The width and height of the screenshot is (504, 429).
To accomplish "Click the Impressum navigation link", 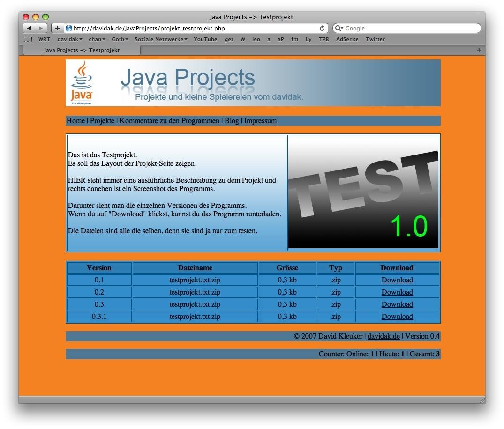I will tap(260, 121).
